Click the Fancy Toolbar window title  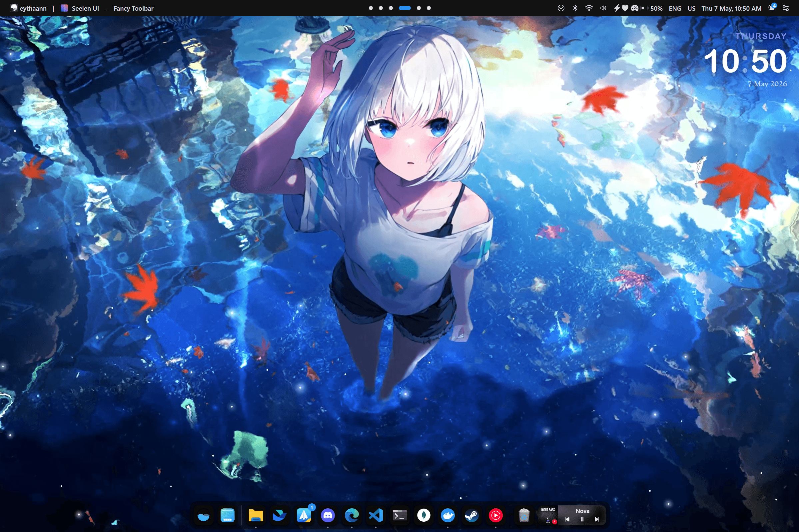coord(133,8)
